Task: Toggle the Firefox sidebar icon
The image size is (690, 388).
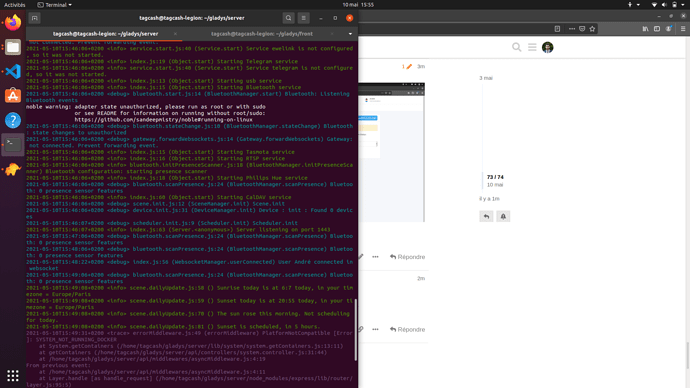Action: 657,29
